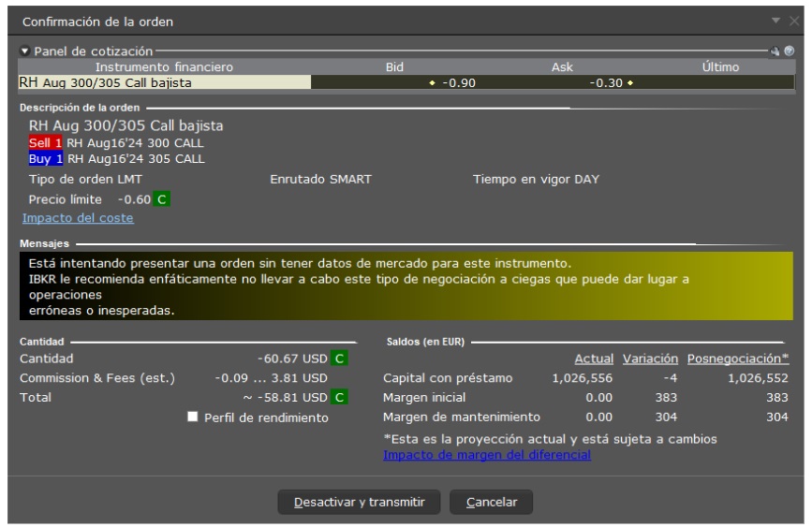Click the Enrutado SMART text

tap(320, 179)
